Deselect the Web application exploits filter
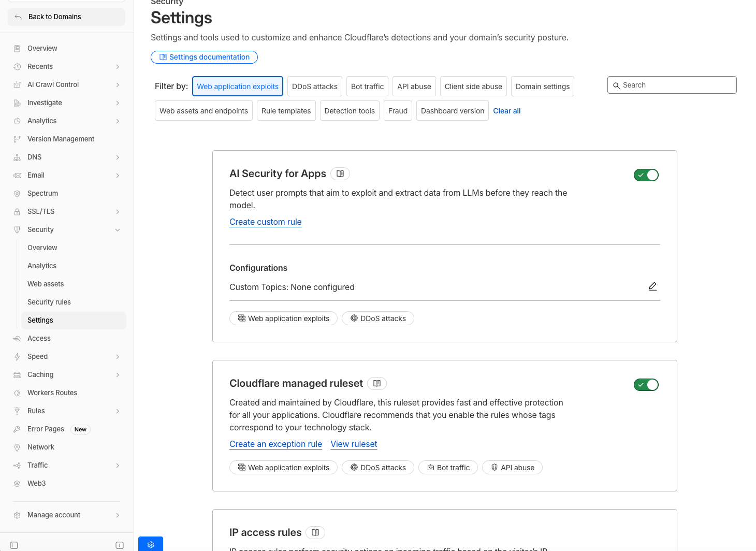This screenshot has width=756, height=551. point(238,86)
